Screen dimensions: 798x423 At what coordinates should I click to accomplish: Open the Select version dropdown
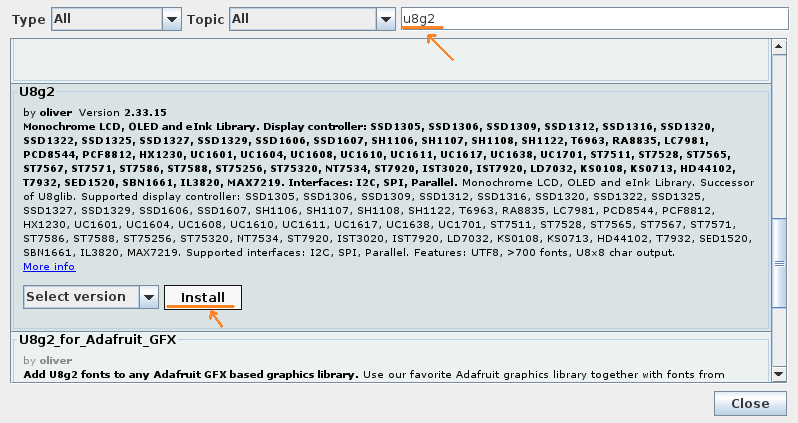tap(91, 297)
